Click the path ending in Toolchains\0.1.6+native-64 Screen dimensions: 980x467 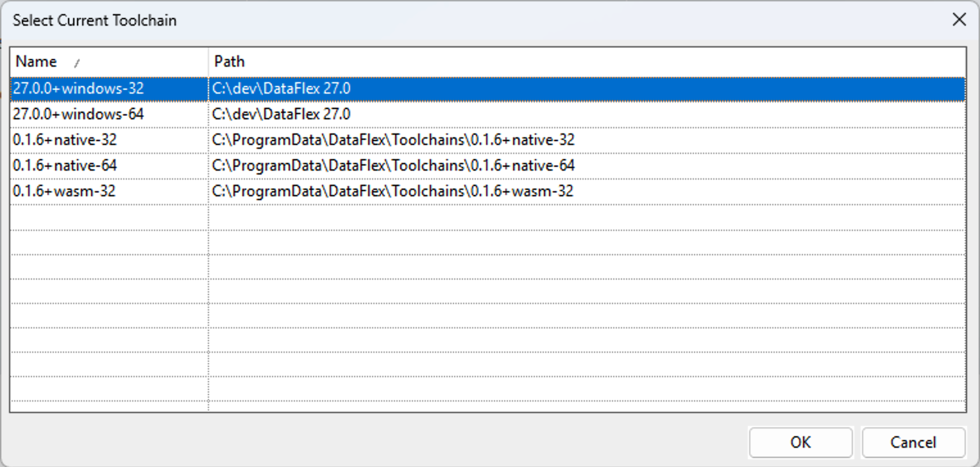[393, 166]
